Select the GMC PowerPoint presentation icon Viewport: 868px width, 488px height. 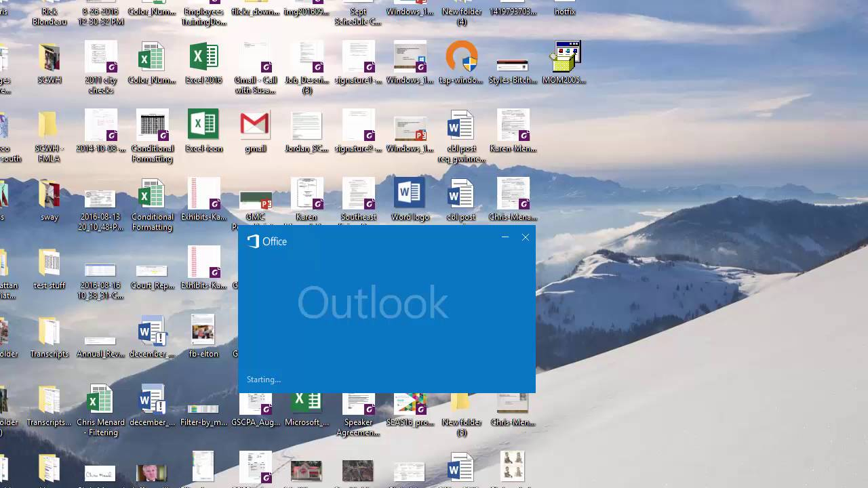(256, 200)
